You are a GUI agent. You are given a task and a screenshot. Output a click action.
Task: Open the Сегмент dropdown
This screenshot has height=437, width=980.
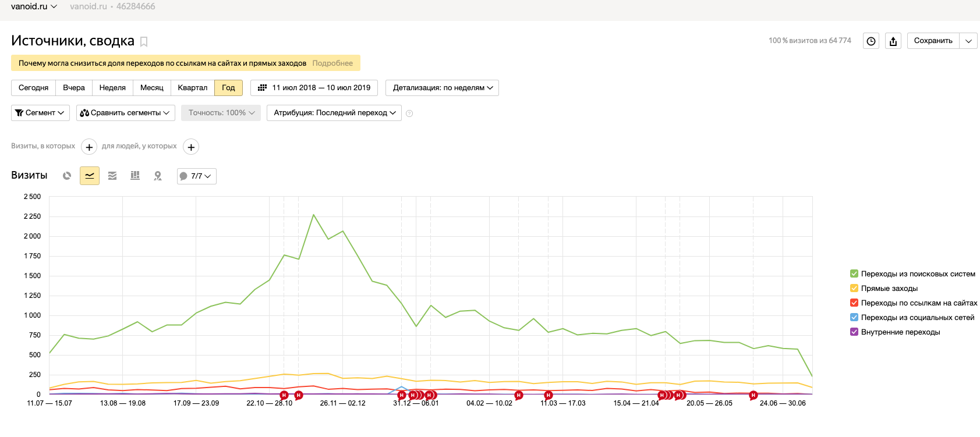point(40,113)
